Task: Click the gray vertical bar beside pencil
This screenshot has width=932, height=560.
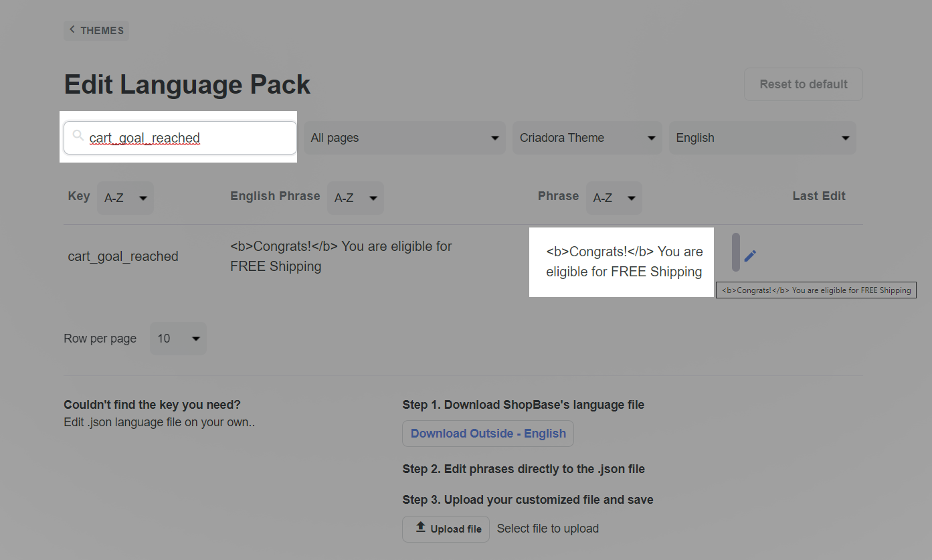Action: coord(735,252)
